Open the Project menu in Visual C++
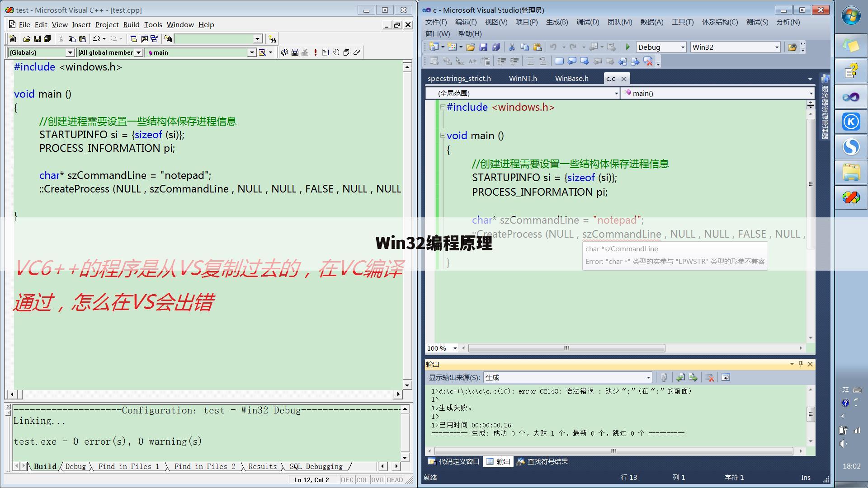 pyautogui.click(x=107, y=25)
